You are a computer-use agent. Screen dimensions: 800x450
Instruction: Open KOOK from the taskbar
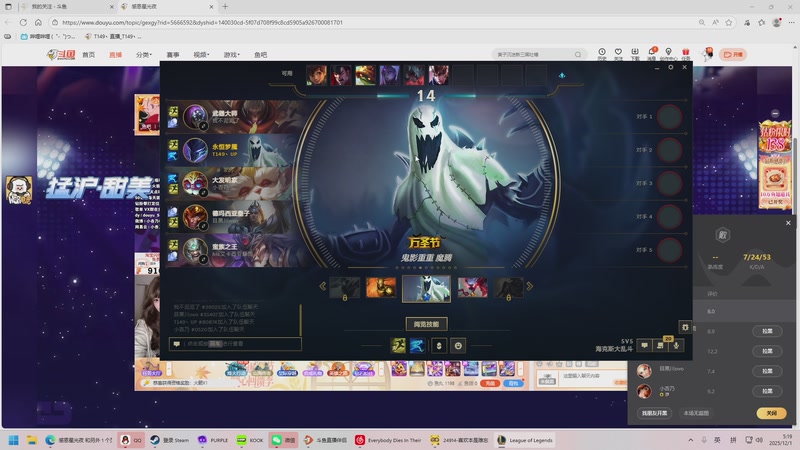coord(250,440)
